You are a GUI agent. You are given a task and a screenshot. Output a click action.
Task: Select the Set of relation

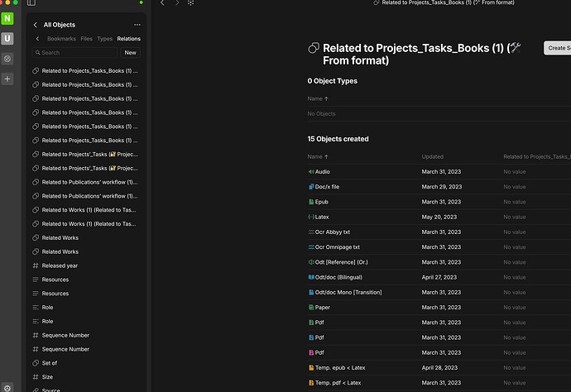click(x=86, y=363)
